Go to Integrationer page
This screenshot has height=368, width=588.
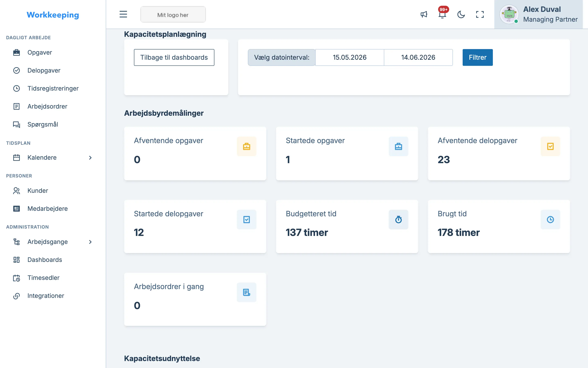pyautogui.click(x=46, y=296)
